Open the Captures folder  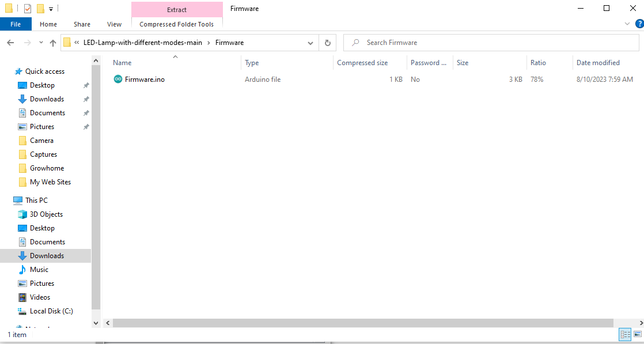(x=43, y=154)
